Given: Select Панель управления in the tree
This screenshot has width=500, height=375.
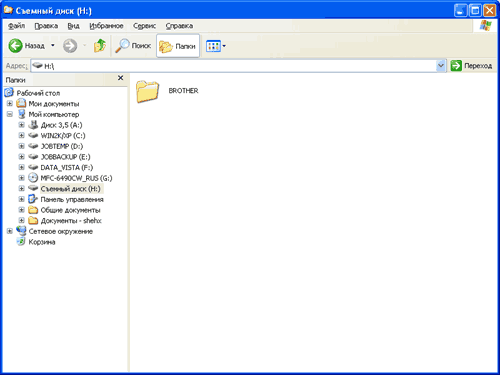Looking at the screenshot, I should tap(72, 199).
